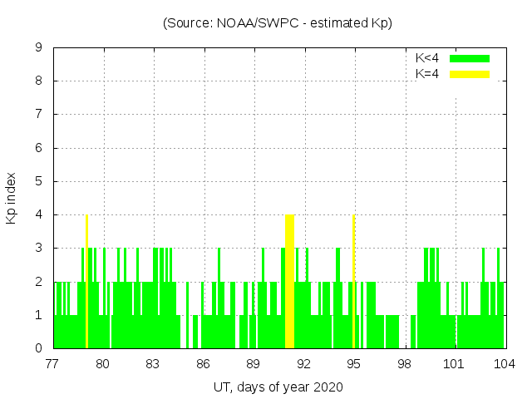
Task: Click x-axis tick label 101
Action: click(x=454, y=363)
